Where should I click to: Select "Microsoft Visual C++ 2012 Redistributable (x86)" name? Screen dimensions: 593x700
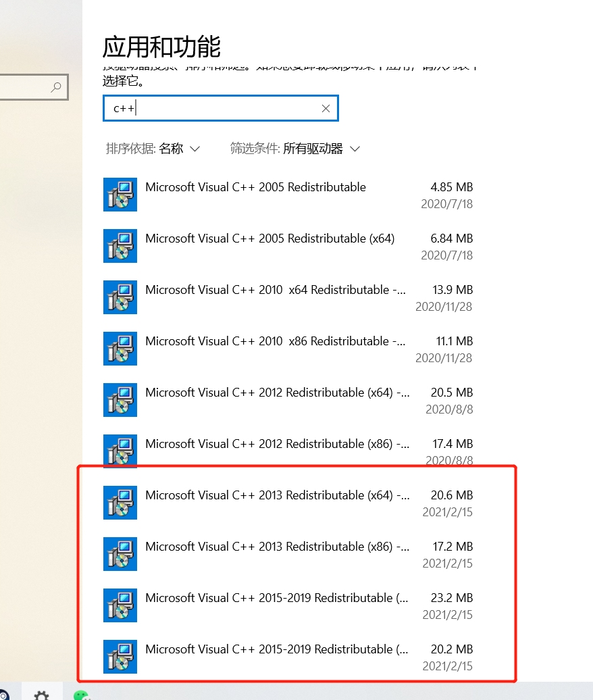(277, 444)
